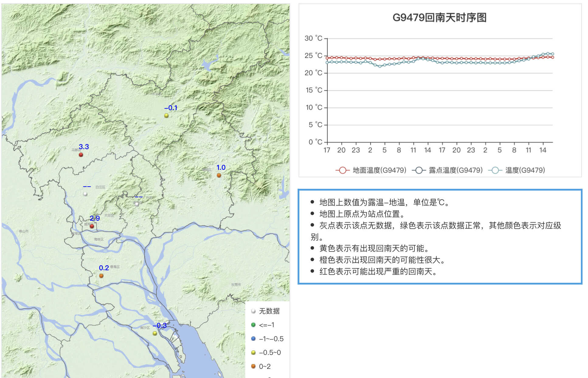Click the green <=-1 legend swatch

(x=253, y=325)
